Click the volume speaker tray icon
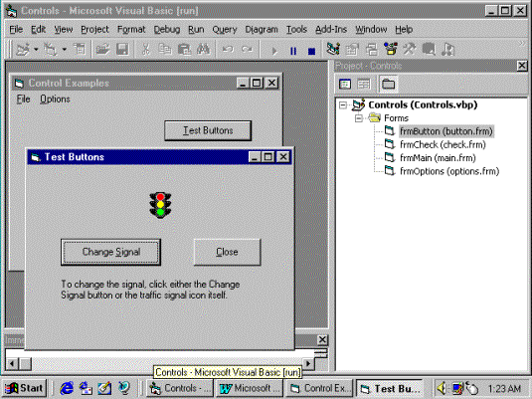This screenshot has height=399, width=532. point(443,388)
